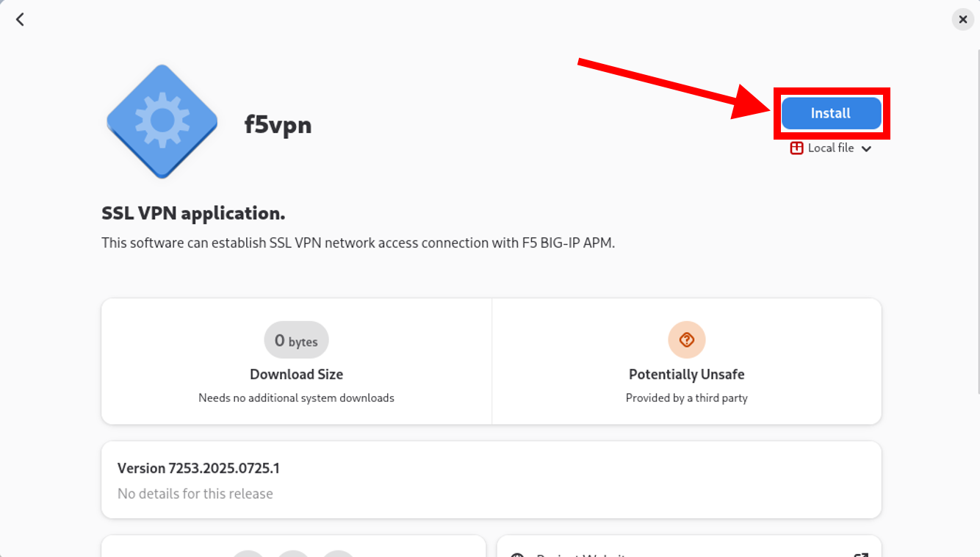
Task: Install the f5vpn application
Action: (831, 113)
